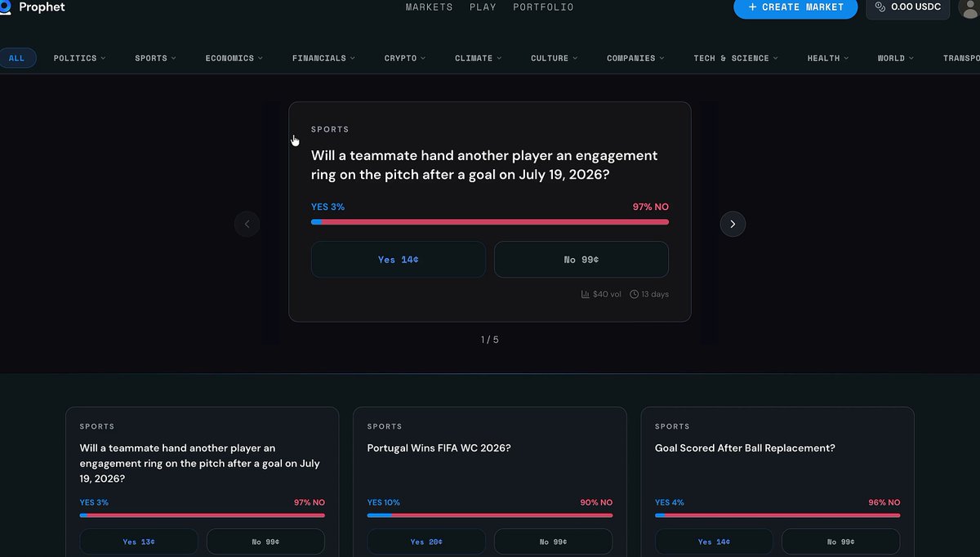
Task: Click the clock icon beside 13 days
Action: [x=635, y=294]
